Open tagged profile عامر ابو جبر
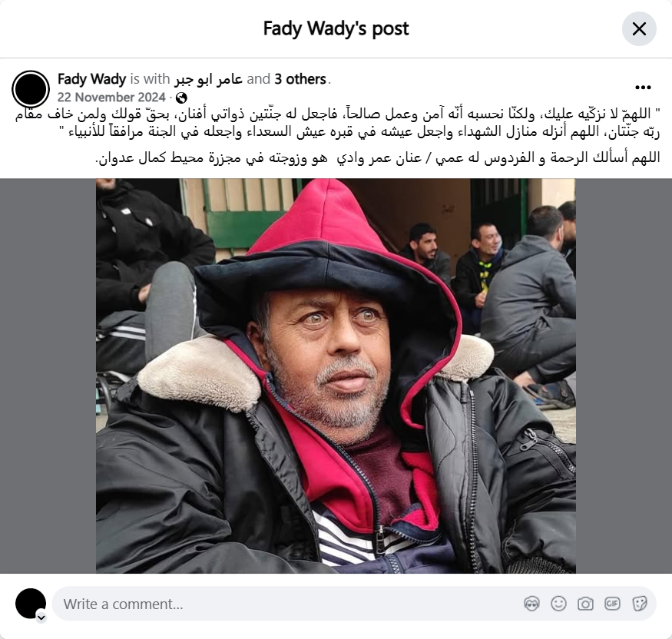 click(x=208, y=79)
